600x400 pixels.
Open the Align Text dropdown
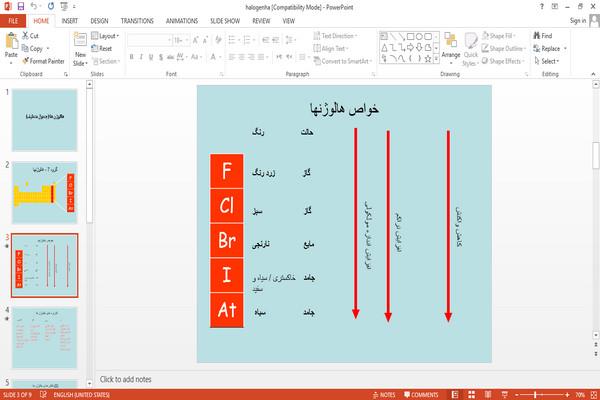pyautogui.click(x=331, y=49)
